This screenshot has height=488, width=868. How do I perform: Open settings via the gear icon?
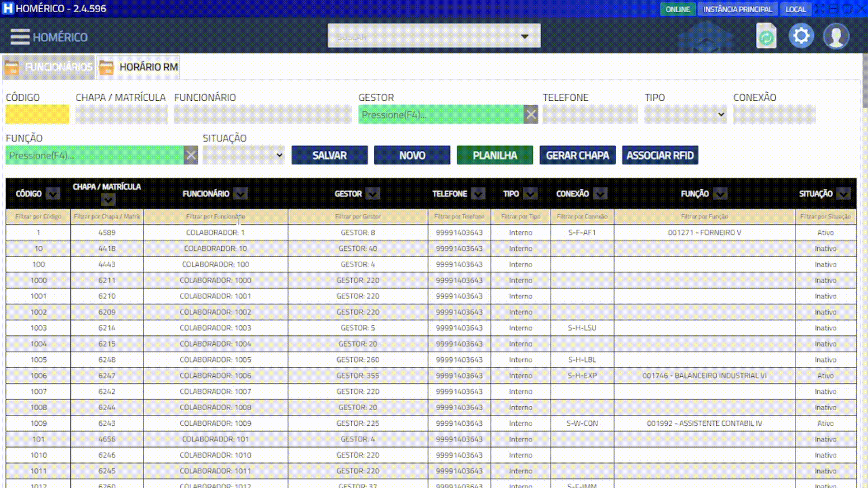coord(801,36)
